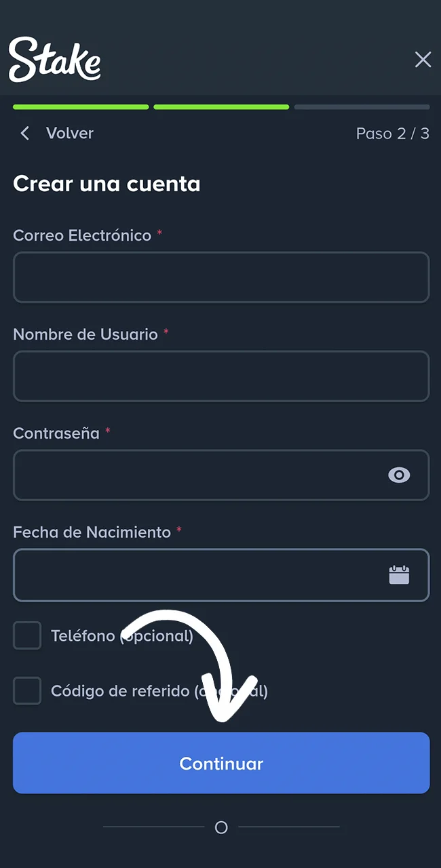The image size is (441, 868).
Task: Click the gray third progress segment
Action: pyautogui.click(x=362, y=106)
